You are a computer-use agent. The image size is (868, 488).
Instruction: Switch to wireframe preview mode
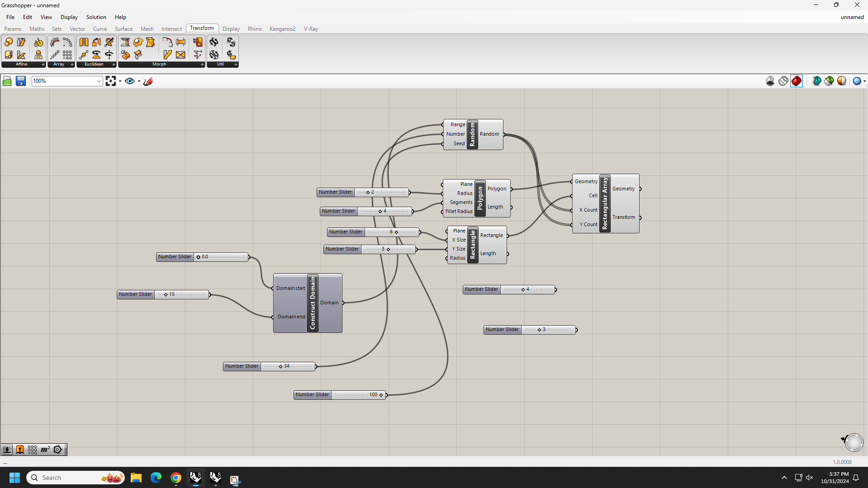(783, 81)
